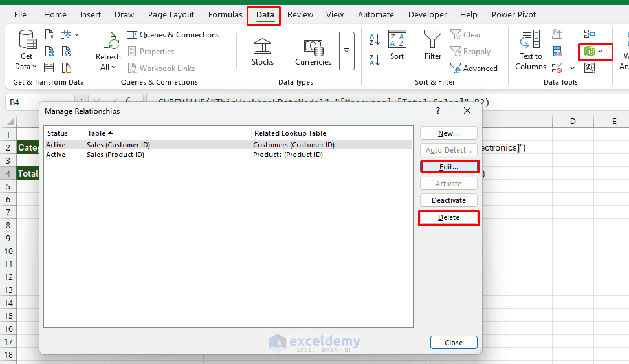This screenshot has width=629, height=364.
Task: Switch to the Draw tab
Action: (124, 15)
